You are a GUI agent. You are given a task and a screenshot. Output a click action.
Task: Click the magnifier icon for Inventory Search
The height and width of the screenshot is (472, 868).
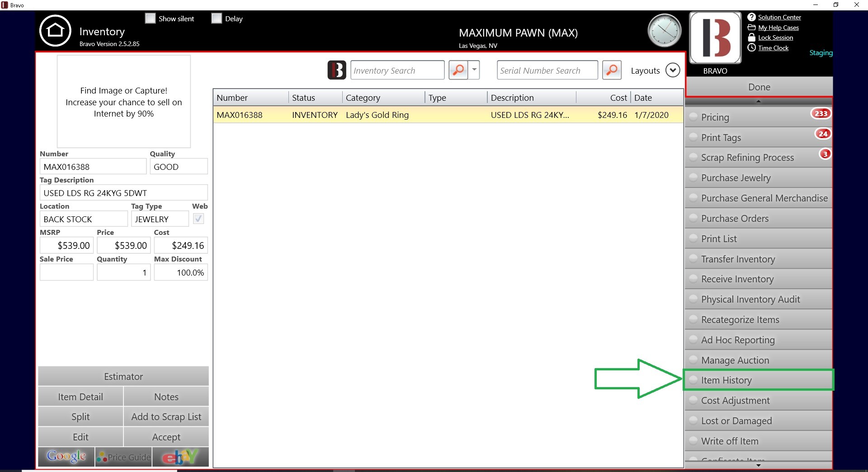pyautogui.click(x=458, y=70)
